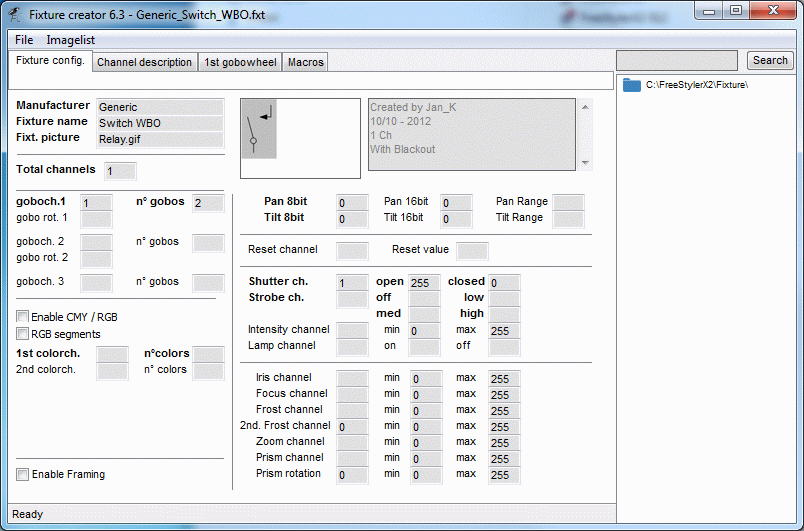Click the 2nd. Frost channel field
This screenshot has height=531, width=804.
tap(352, 426)
